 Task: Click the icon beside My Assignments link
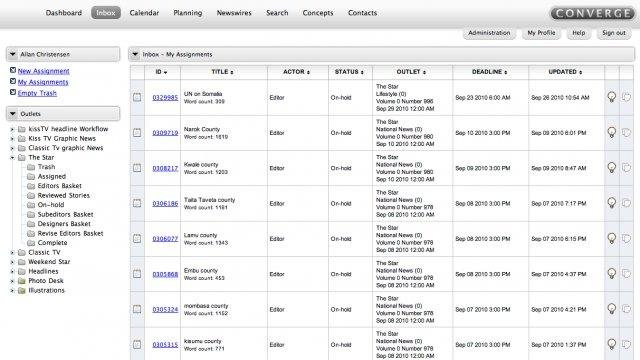13,81
